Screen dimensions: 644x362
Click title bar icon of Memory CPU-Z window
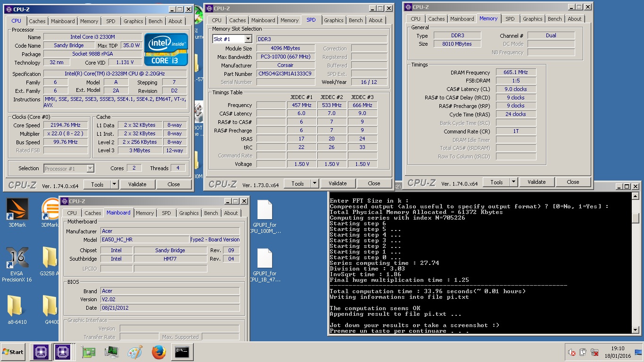[407, 7]
